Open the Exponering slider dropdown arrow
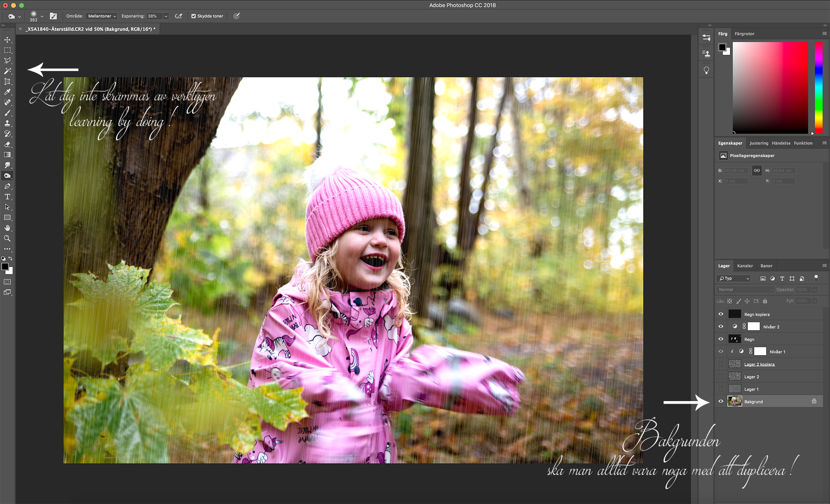The image size is (830, 504). 166,16
